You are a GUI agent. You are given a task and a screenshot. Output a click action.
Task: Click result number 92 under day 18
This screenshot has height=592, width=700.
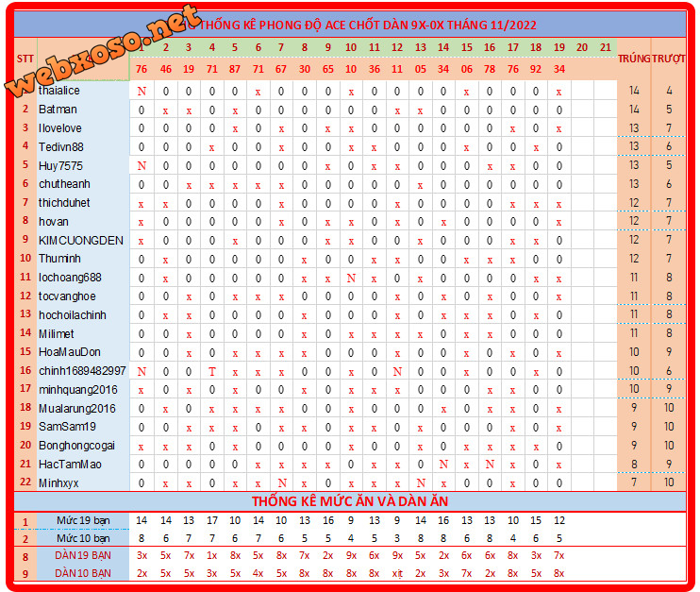536,69
